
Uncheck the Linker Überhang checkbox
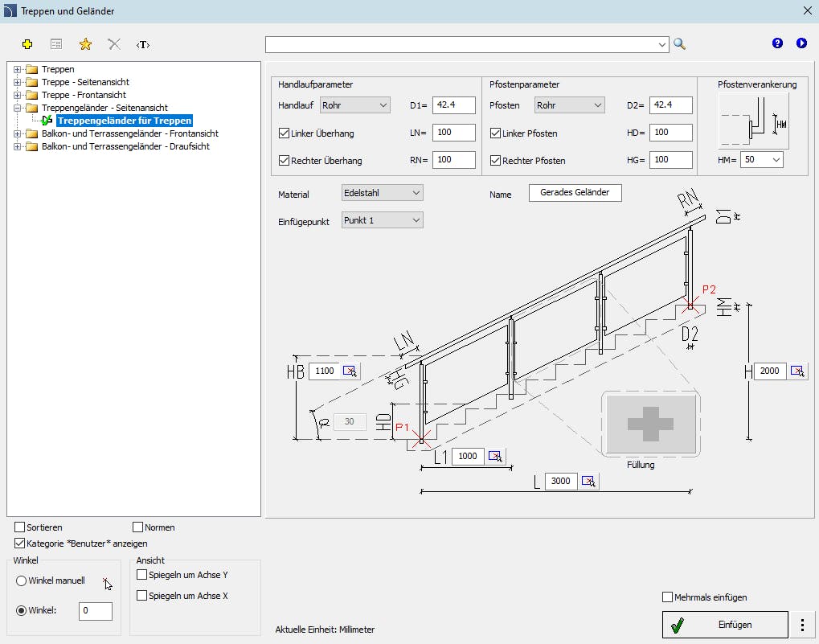click(x=284, y=133)
